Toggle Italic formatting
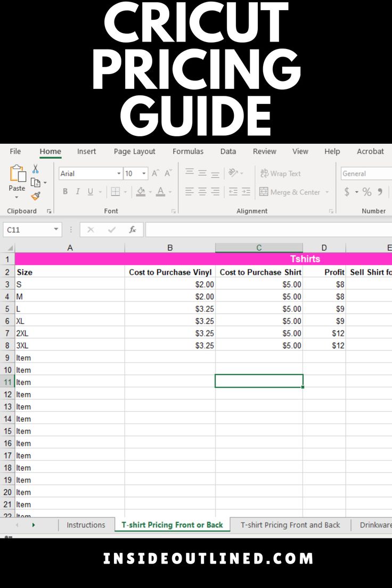The height and width of the screenshot is (588, 392). [78, 192]
